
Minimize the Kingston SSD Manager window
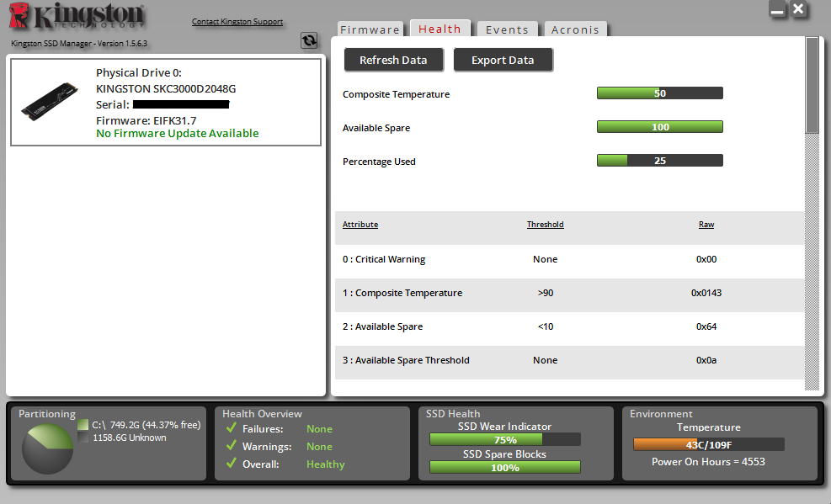[777, 9]
